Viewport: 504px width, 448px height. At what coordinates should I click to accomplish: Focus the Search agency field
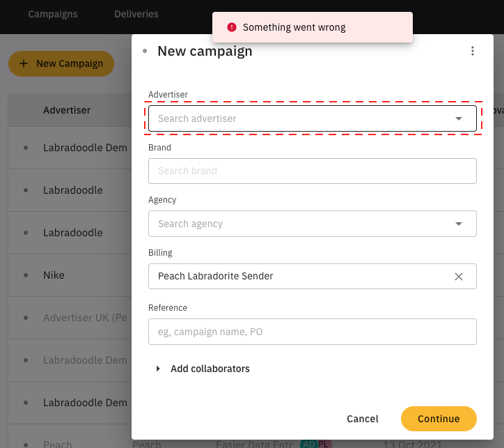tap(299, 224)
